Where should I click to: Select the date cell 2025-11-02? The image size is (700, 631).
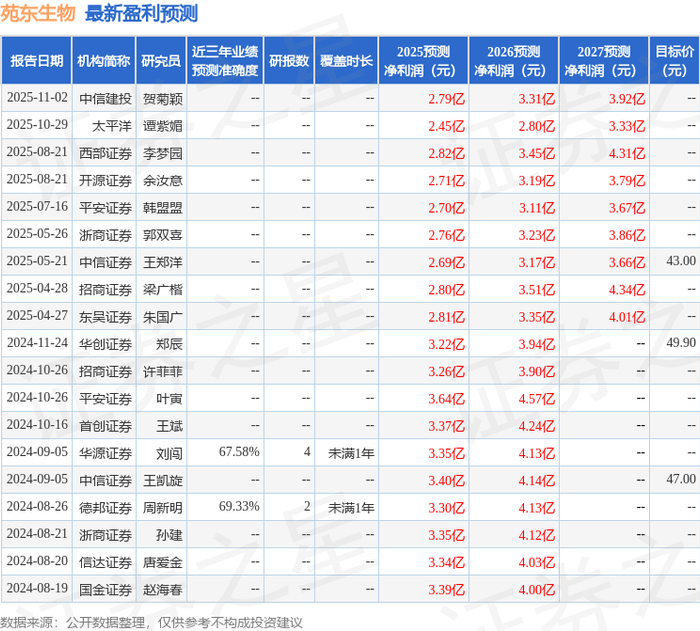pyautogui.click(x=37, y=97)
